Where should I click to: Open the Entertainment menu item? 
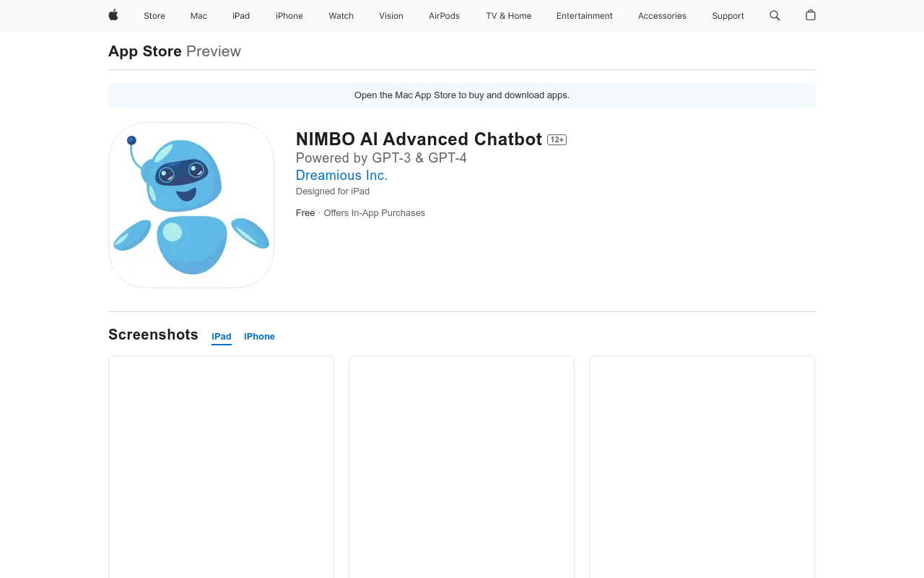coord(583,14)
